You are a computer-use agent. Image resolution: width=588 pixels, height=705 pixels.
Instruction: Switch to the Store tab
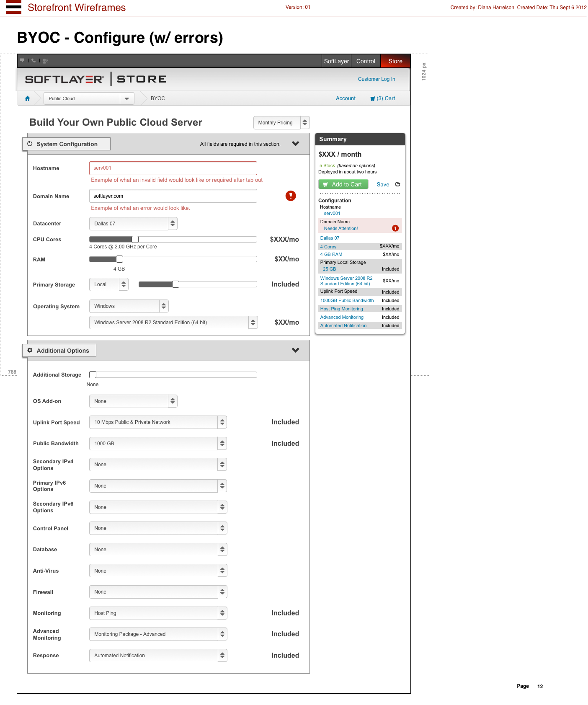tap(395, 61)
